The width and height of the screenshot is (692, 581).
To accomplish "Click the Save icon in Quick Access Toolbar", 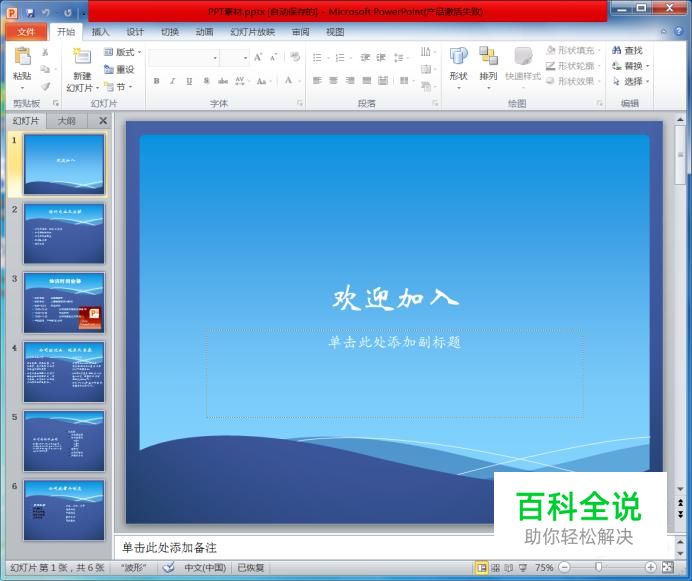I will tap(30, 12).
